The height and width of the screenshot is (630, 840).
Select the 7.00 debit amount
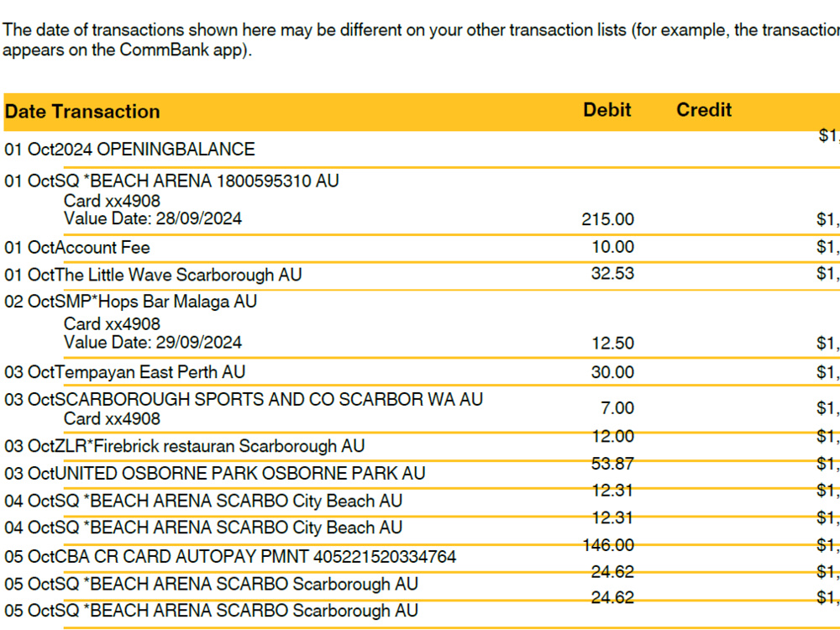(x=617, y=408)
